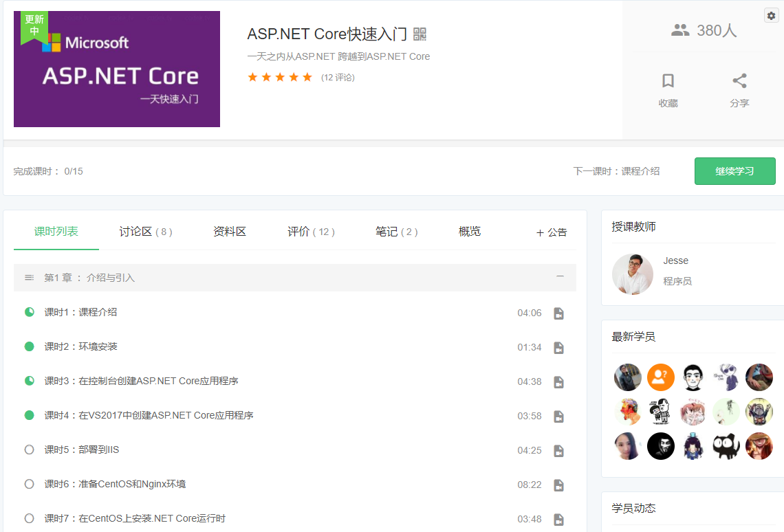Open document icon for 课时2 环境安装
784x532 pixels.
(x=559, y=348)
